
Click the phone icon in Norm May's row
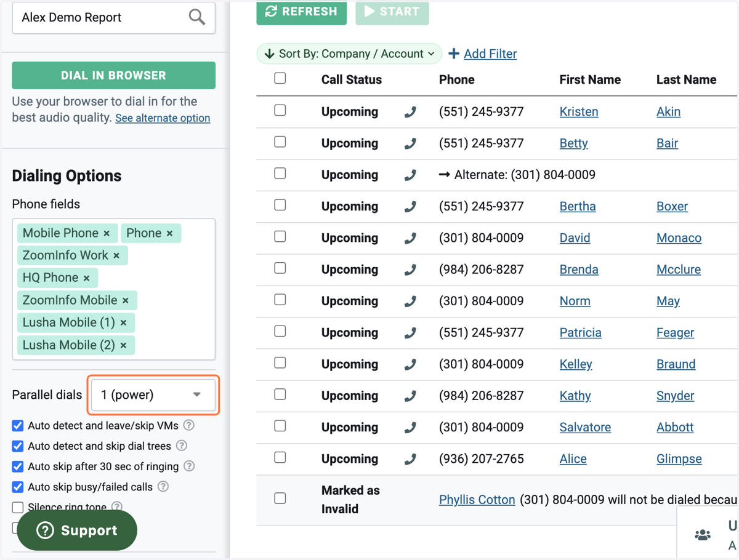pyautogui.click(x=410, y=302)
